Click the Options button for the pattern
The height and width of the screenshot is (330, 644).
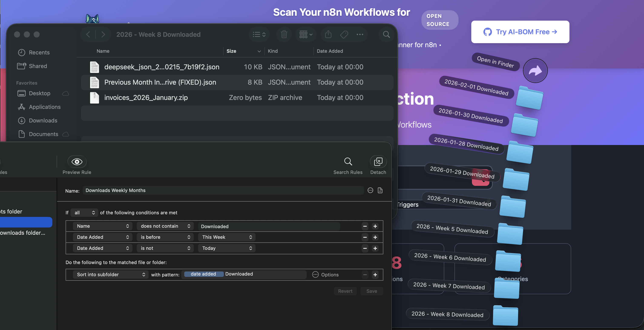pos(325,275)
